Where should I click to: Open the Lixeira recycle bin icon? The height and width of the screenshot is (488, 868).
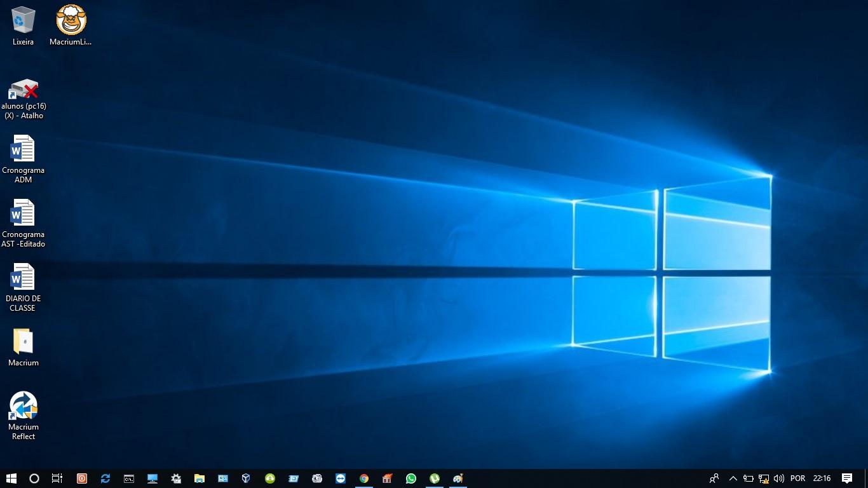(23, 25)
